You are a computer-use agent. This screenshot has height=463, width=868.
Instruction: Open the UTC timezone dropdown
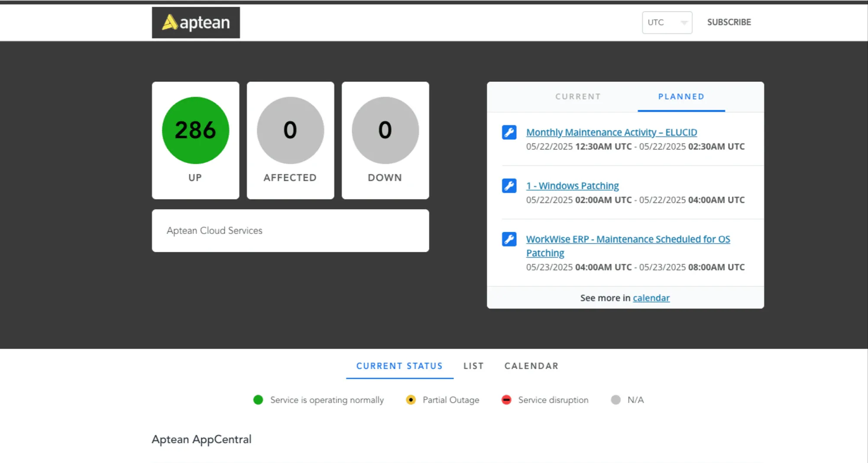(x=667, y=23)
